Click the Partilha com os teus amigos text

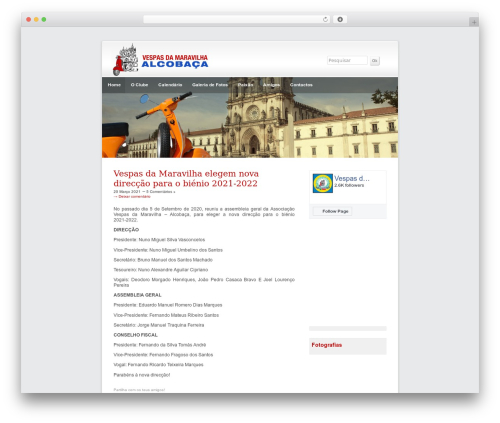[139, 390]
